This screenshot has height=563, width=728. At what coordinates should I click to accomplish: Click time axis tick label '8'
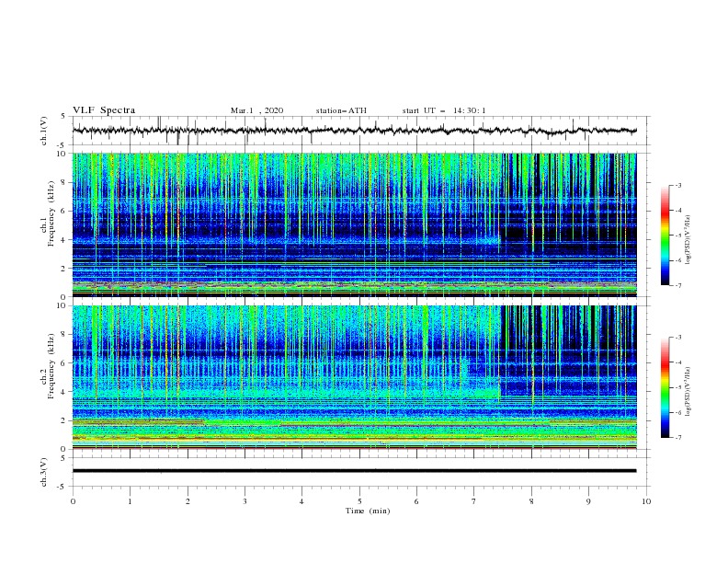(531, 501)
